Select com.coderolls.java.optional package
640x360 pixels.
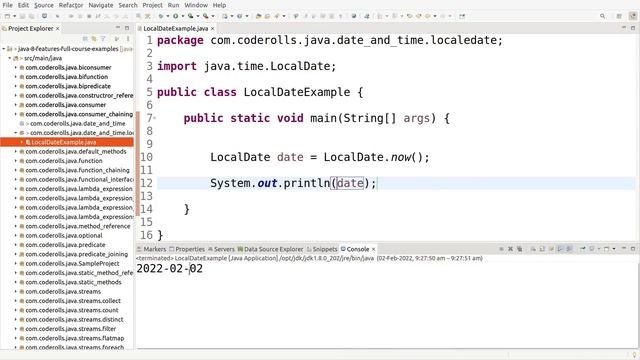[x=64, y=236]
